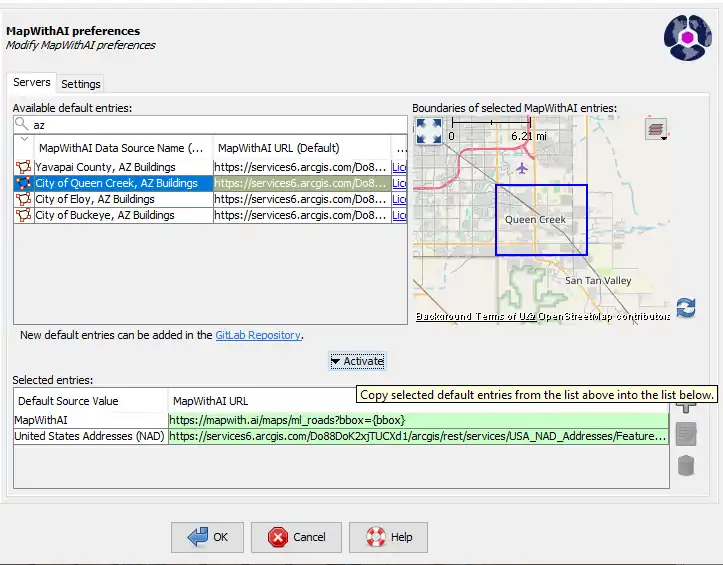Click the MapWithAI URL (Default) column header
723x565 pixels.
click(302, 148)
